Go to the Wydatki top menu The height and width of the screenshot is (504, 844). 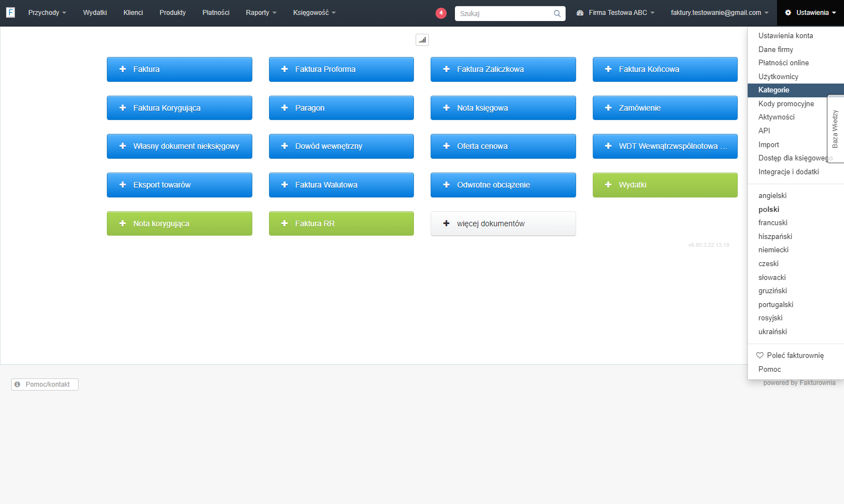(95, 13)
